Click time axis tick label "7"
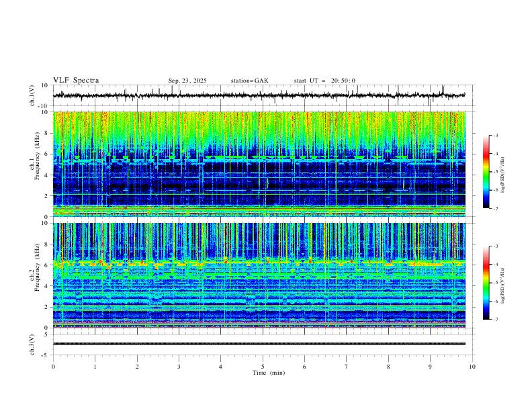 [347, 367]
